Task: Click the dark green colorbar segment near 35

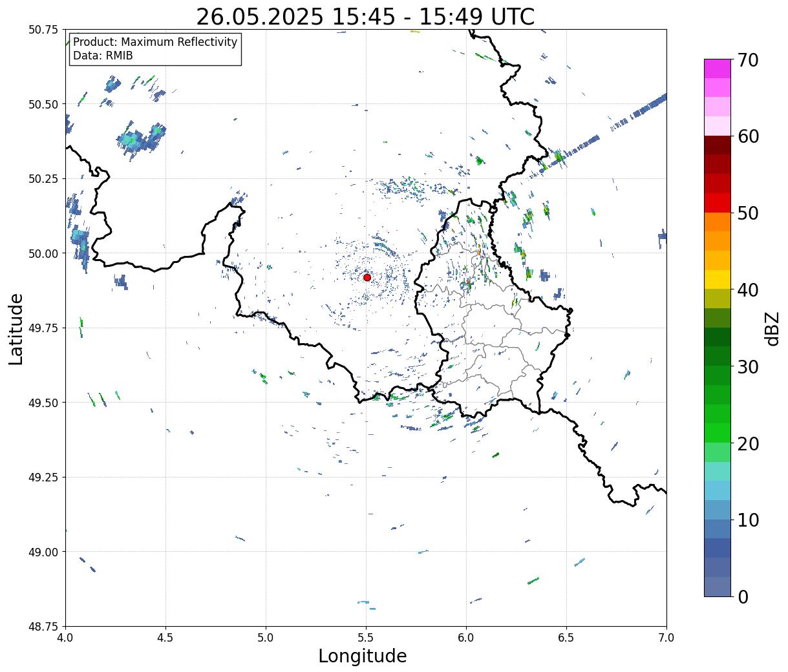Action: coord(718,337)
